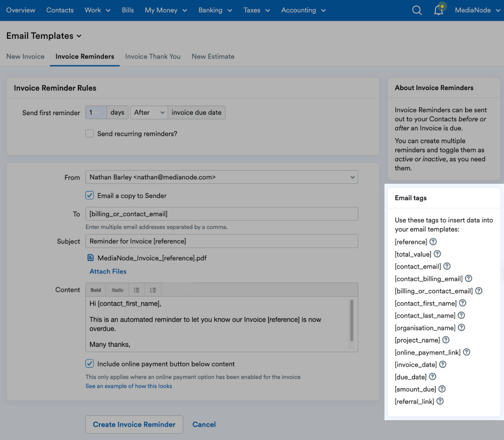Open the From sender dropdown
This screenshot has width=504, height=440.
[221, 177]
